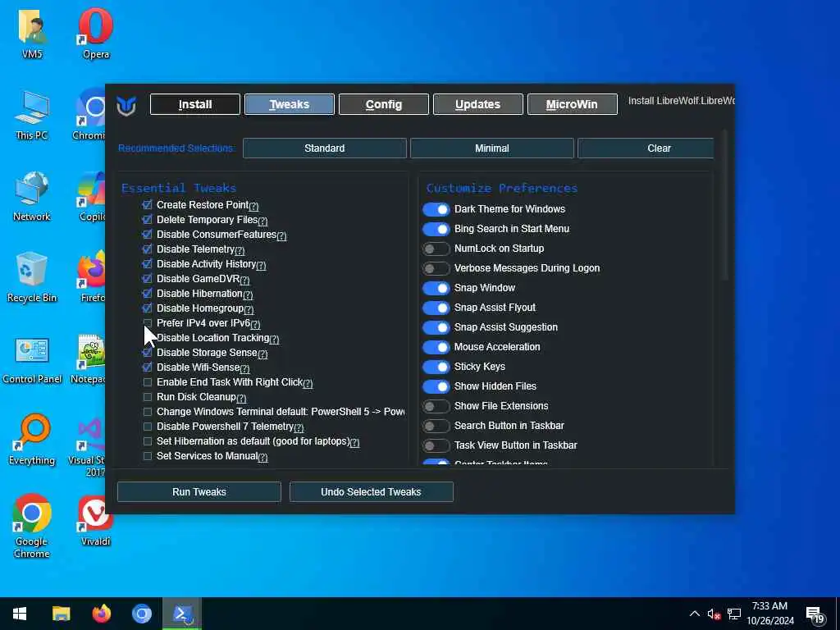This screenshot has height=630, width=840.
Task: Select the Firefox desktop shortcut
Action: tap(92, 277)
